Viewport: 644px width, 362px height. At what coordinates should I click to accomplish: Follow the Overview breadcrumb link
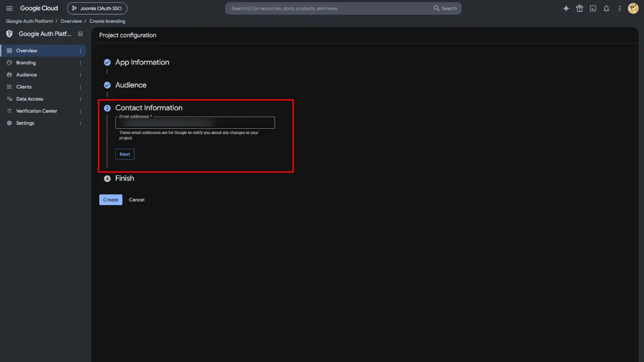point(71,21)
